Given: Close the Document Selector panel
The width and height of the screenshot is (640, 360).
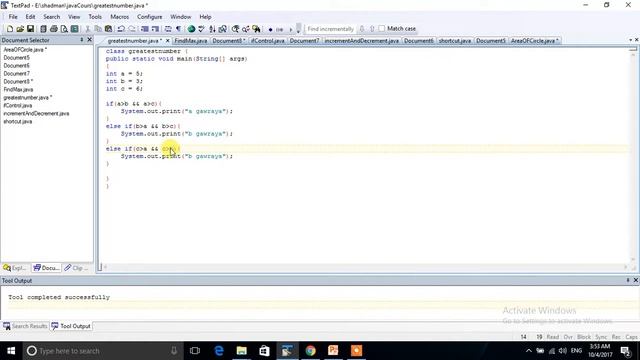Looking at the screenshot, I should point(89,40).
